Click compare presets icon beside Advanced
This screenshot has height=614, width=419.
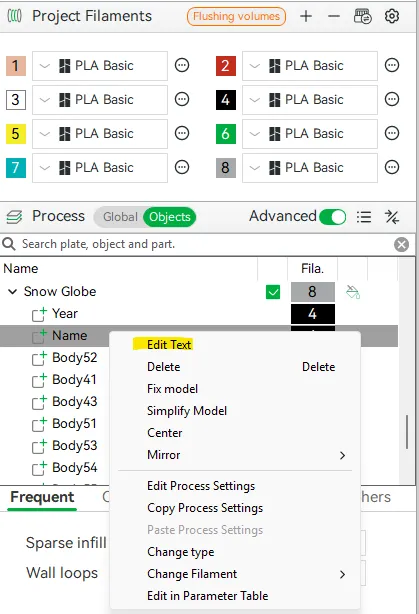click(x=392, y=217)
